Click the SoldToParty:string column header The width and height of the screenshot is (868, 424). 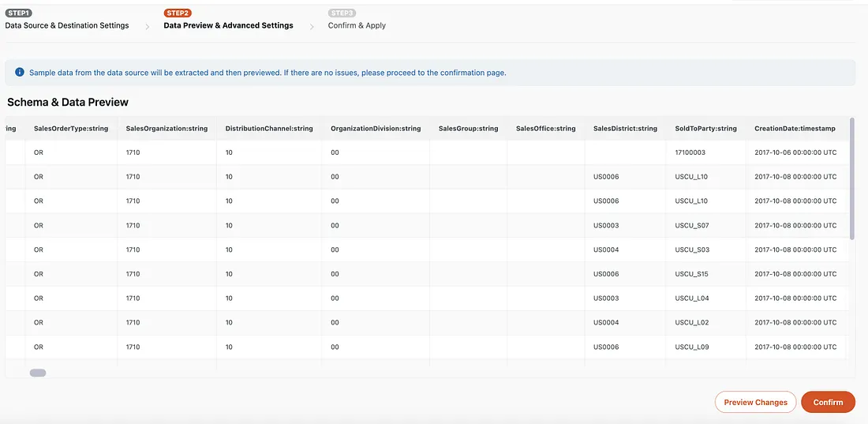coord(705,129)
